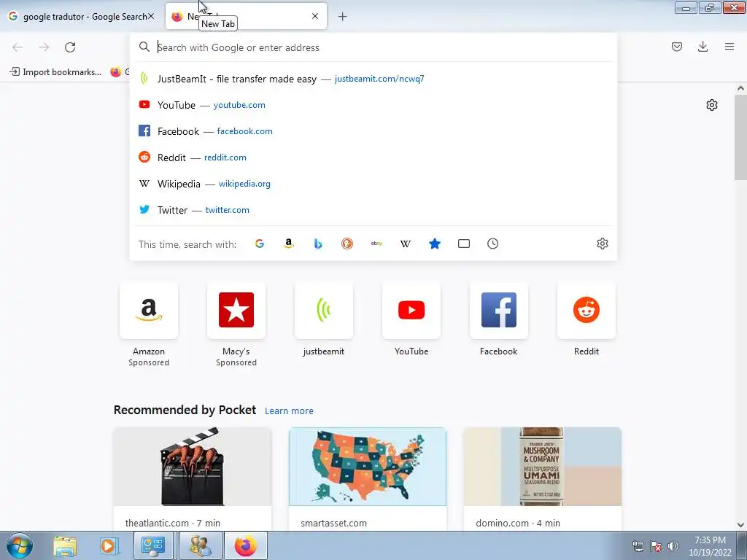This screenshot has height=560, width=747.
Task: Open theatlantic.com Pocket story card
Action: pyautogui.click(x=193, y=479)
